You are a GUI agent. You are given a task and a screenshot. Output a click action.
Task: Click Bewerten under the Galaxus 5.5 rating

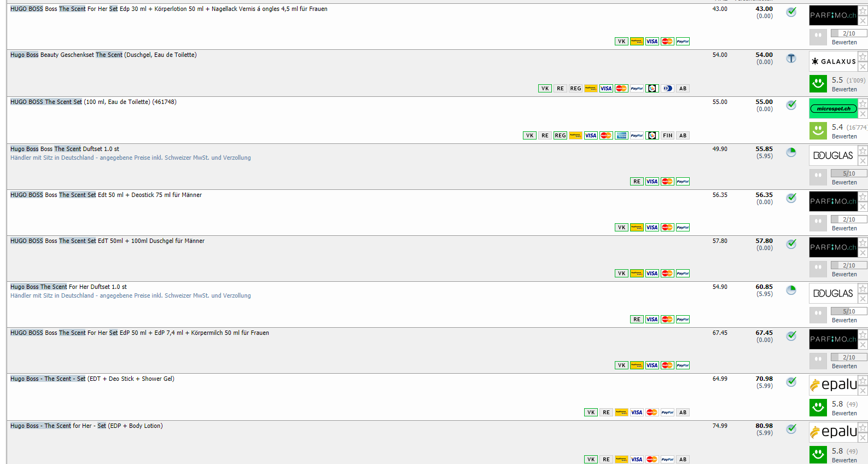[844, 89]
